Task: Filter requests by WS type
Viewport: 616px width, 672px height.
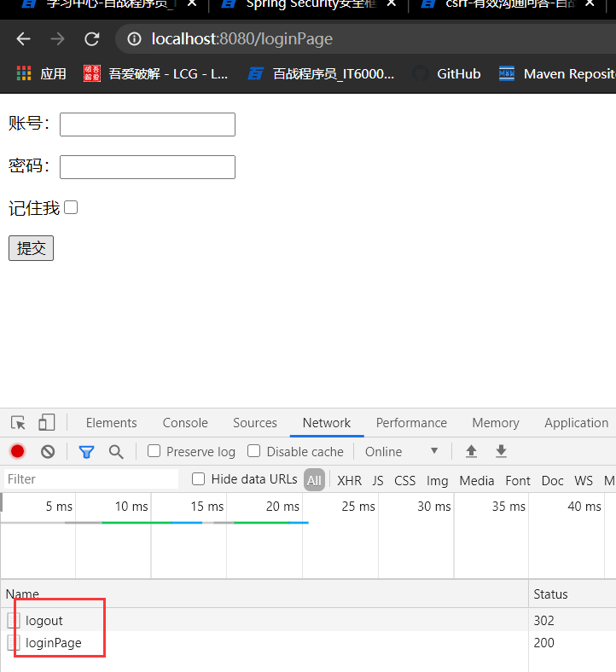Action: (584, 480)
